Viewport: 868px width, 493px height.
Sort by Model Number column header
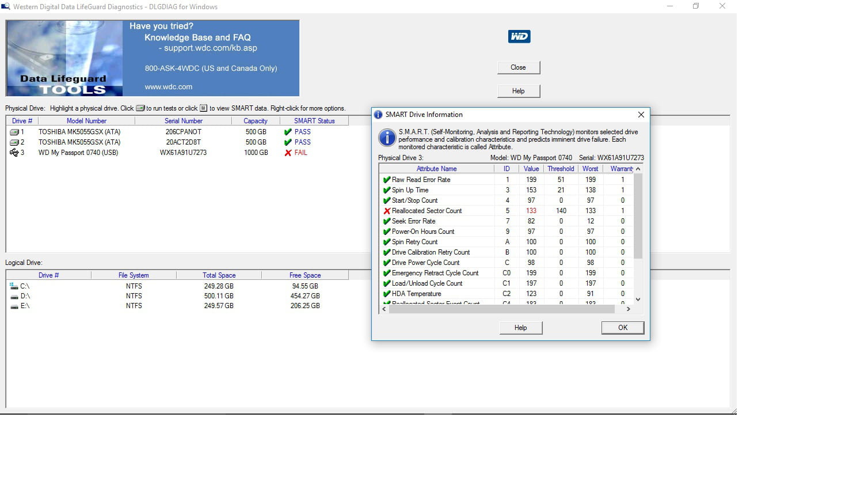pyautogui.click(x=86, y=121)
